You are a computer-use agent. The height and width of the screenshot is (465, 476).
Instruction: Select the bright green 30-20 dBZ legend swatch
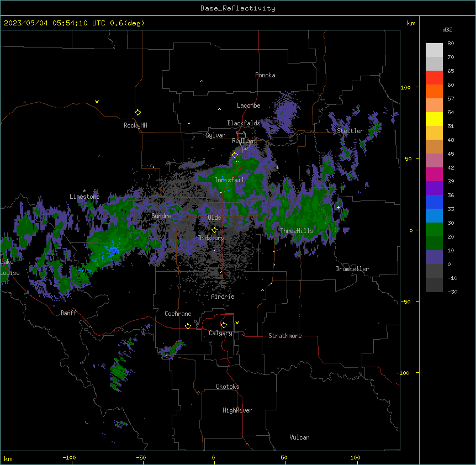(434, 230)
